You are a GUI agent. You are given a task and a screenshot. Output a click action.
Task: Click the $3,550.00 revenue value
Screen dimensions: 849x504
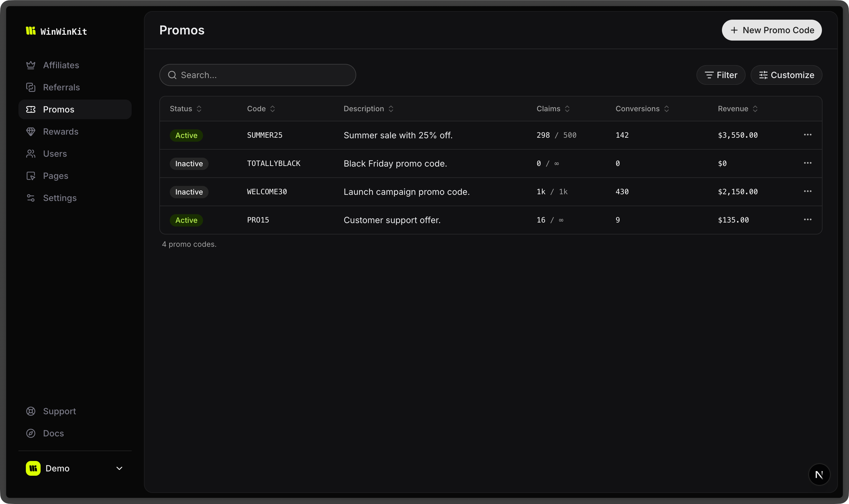coord(738,135)
